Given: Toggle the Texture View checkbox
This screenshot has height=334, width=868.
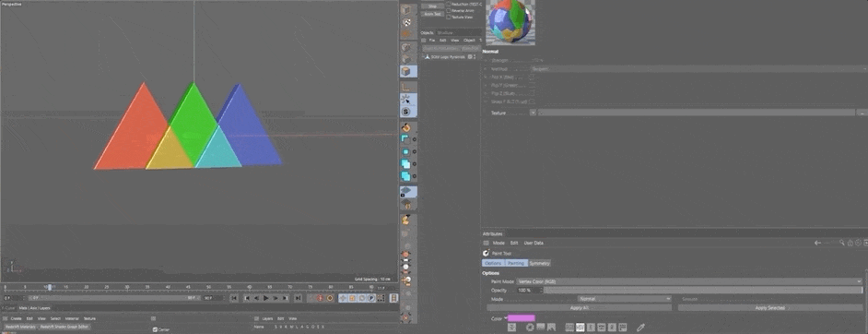Looking at the screenshot, I should pyautogui.click(x=448, y=18).
